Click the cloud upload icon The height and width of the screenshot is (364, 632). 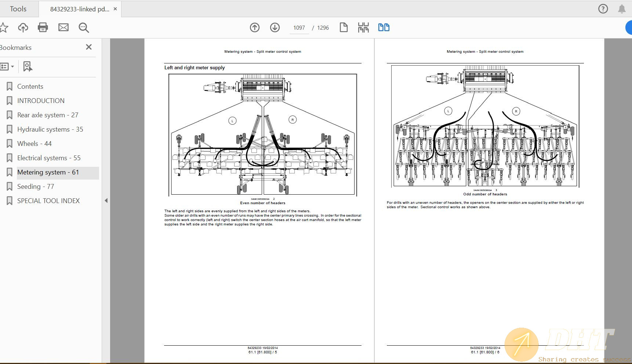pyautogui.click(x=23, y=27)
